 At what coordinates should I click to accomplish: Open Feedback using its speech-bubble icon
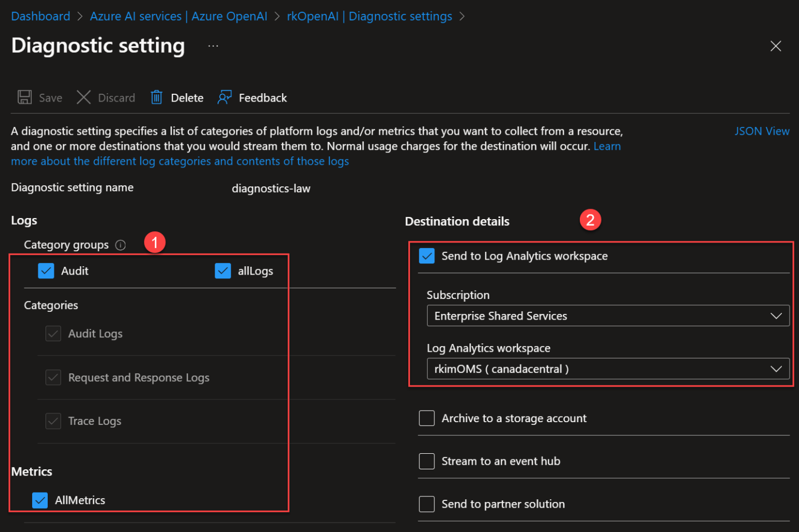[224, 97]
